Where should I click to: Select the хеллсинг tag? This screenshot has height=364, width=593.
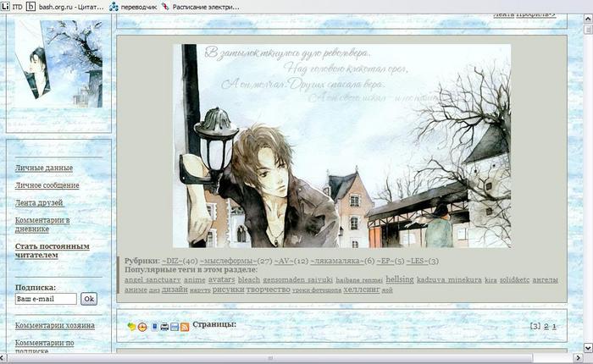(361, 290)
